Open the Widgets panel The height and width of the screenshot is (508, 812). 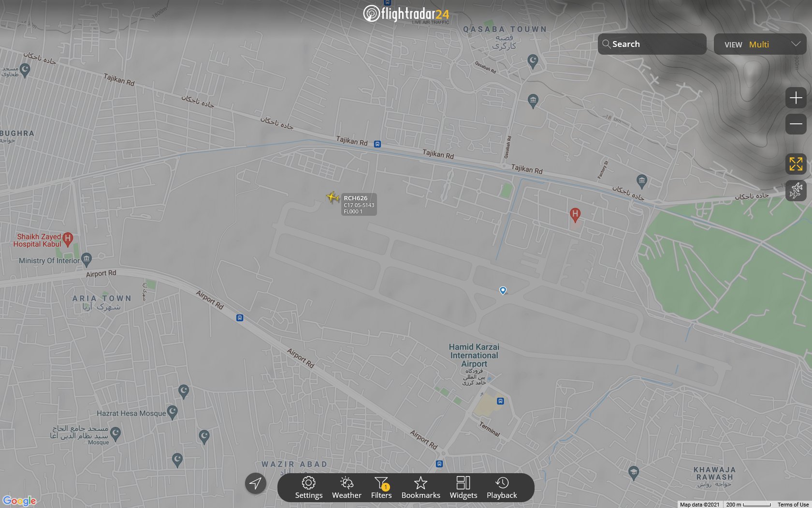(x=463, y=488)
